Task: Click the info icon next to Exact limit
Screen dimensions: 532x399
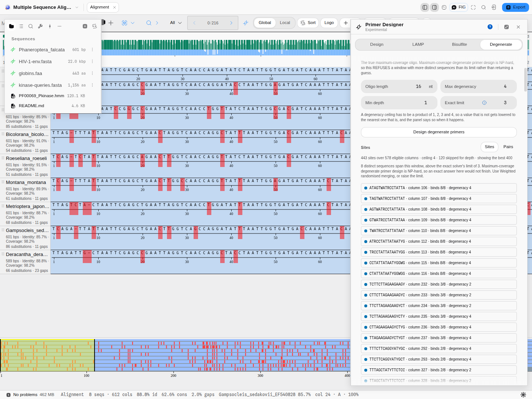Action: point(484,103)
